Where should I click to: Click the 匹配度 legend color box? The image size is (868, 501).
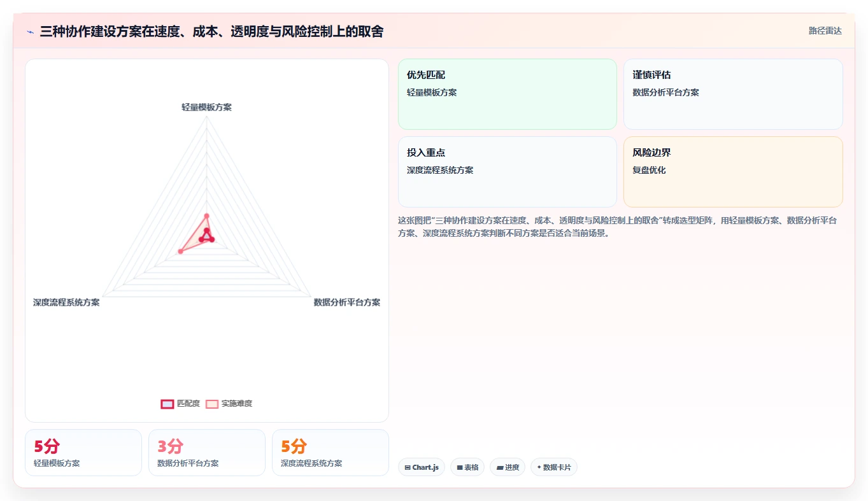click(167, 404)
